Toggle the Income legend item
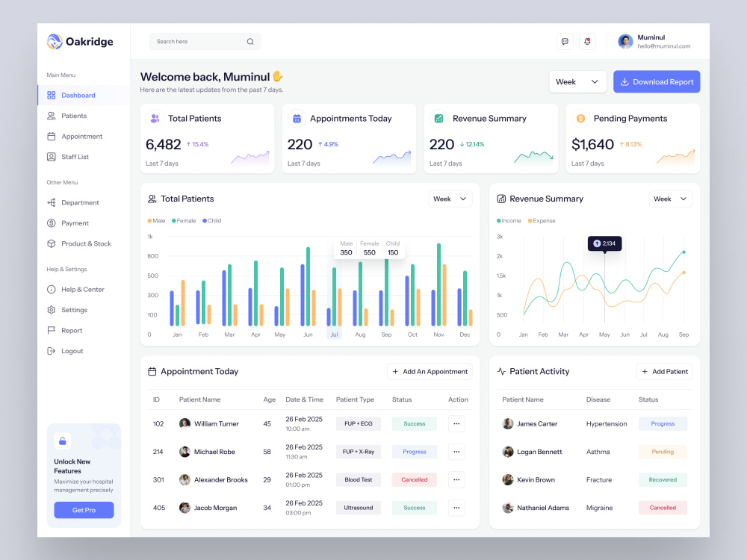Viewport: 747px width, 560px height. pyautogui.click(x=509, y=220)
